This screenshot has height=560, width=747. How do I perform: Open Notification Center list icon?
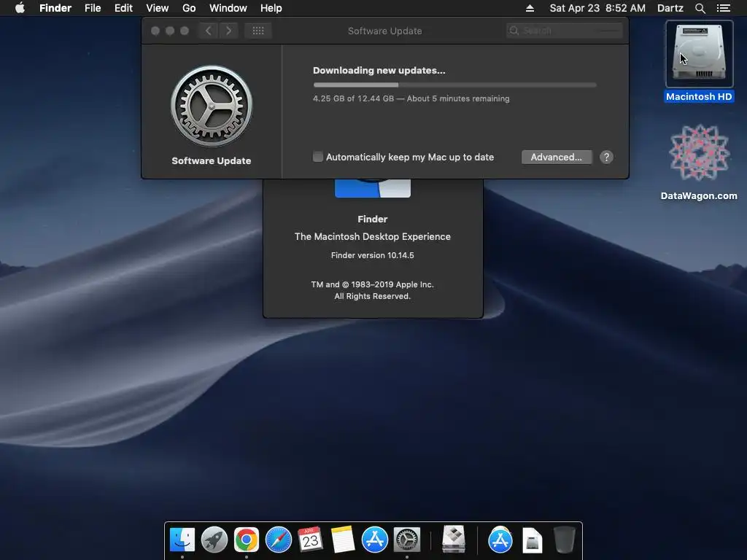point(724,8)
